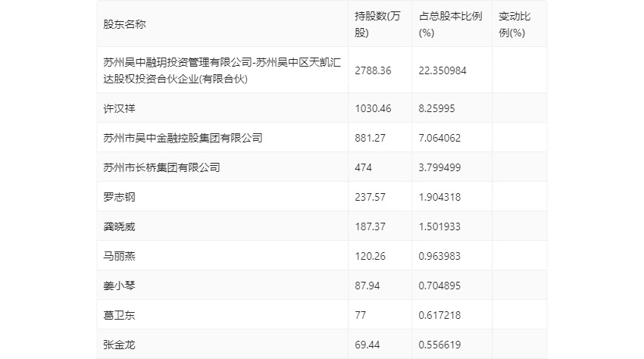Viewport: 644px width, 359px height.
Task: Select shareholder name 姜小琴
Action: (x=119, y=286)
